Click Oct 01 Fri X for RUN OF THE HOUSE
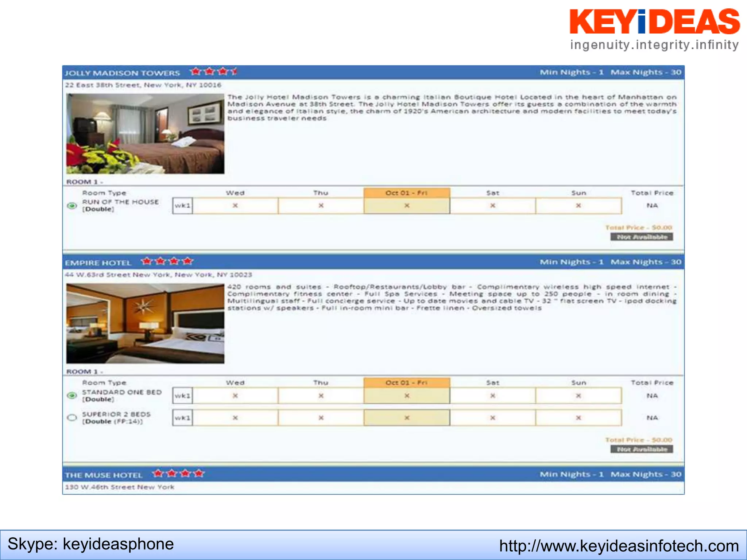This screenshot has height=560, width=747. coord(407,206)
